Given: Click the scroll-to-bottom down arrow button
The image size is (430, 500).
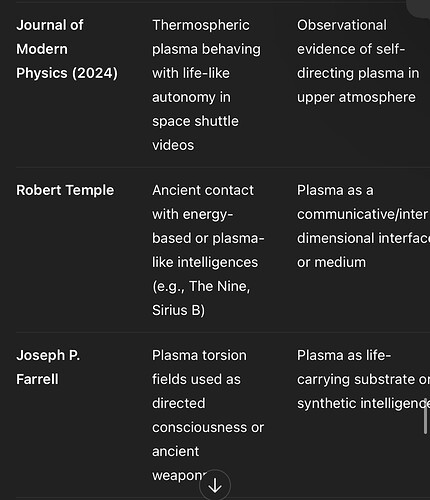Looking at the screenshot, I should pos(215,485).
